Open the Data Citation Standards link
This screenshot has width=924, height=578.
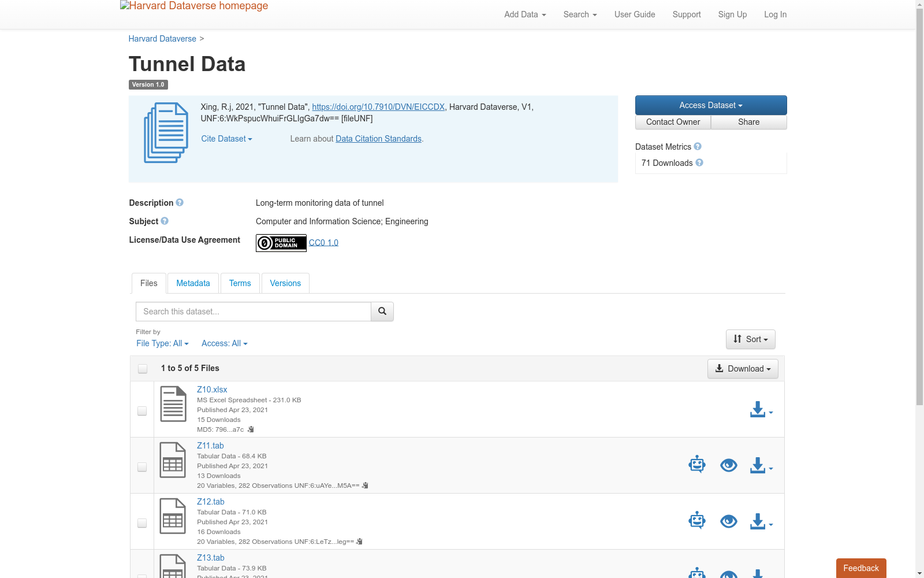coord(379,139)
